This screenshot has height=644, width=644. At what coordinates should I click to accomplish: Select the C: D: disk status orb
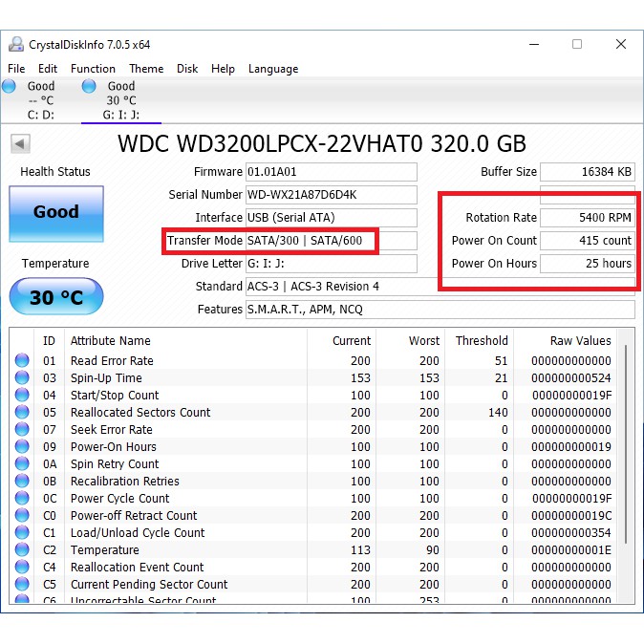click(10, 87)
